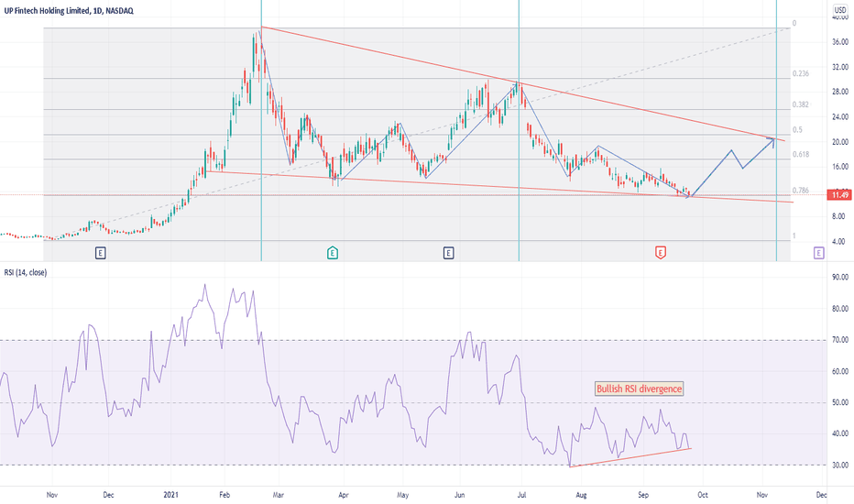
Task: Click the May label on time axis
Action: tap(402, 495)
